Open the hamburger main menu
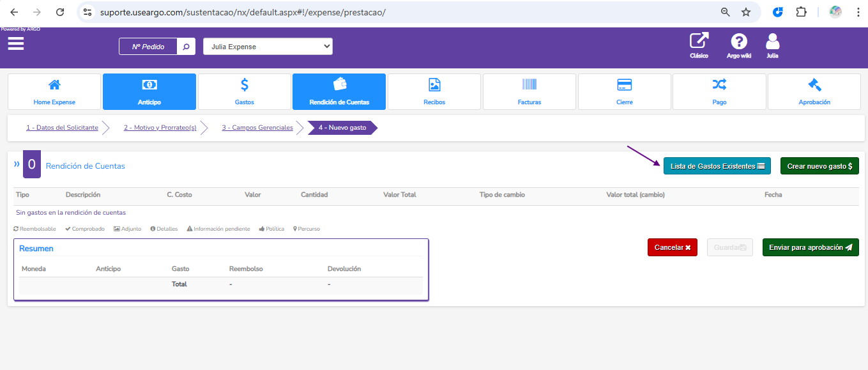Screen dimensions: 868x370 pyautogui.click(x=16, y=43)
